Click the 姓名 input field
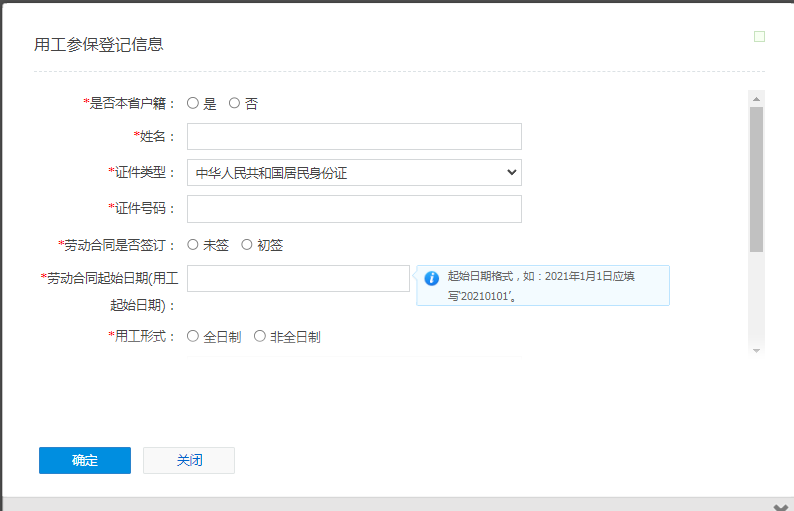Image resolution: width=794 pixels, height=511 pixels. 354,137
